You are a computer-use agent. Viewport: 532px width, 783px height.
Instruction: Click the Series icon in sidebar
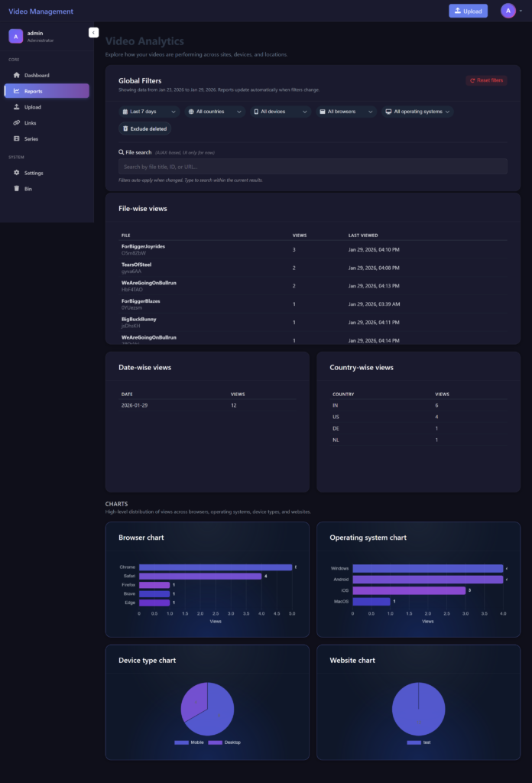(17, 139)
